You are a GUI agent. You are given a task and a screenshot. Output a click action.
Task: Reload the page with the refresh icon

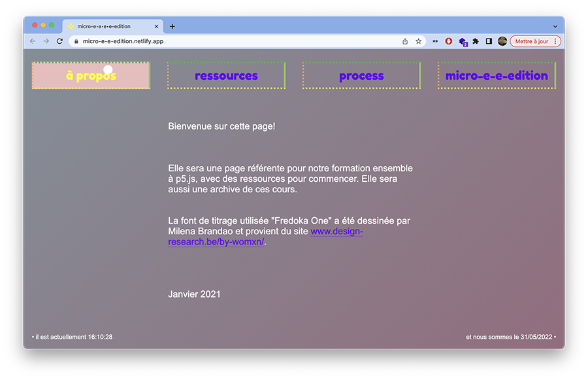(59, 41)
